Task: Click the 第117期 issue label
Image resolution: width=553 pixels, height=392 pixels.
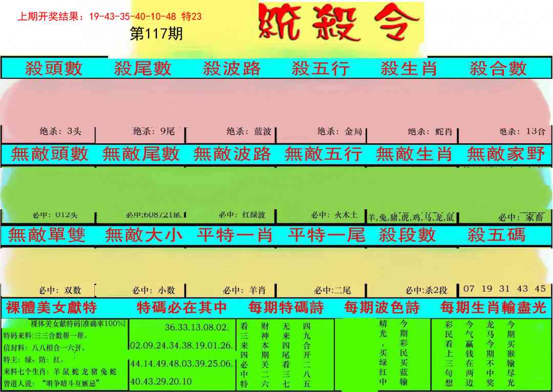Action: 156,34
